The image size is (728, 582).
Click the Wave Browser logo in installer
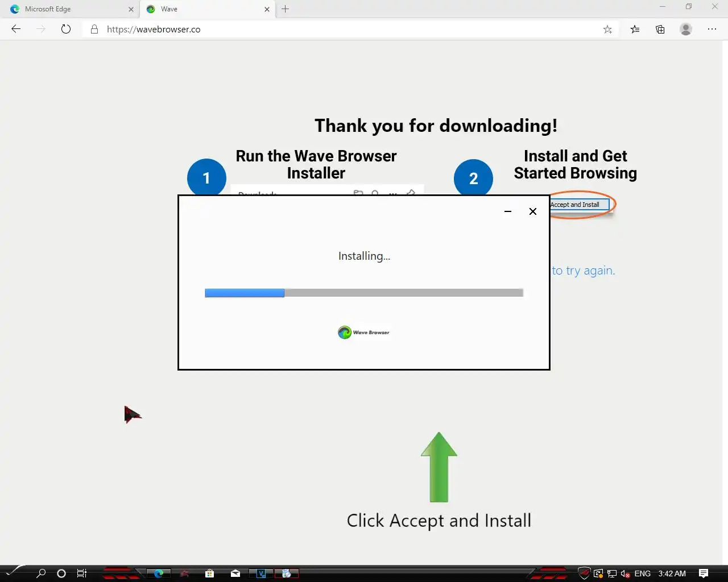(x=364, y=332)
